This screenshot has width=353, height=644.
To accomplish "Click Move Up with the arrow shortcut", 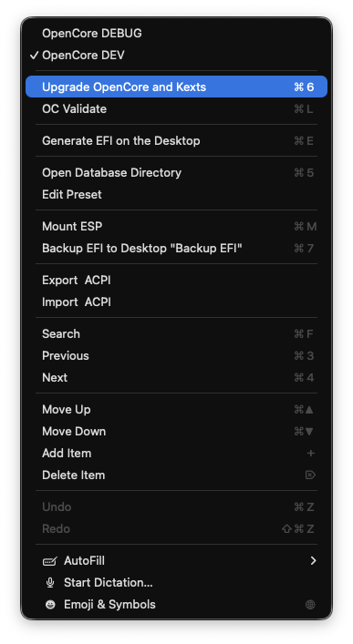I will (177, 410).
